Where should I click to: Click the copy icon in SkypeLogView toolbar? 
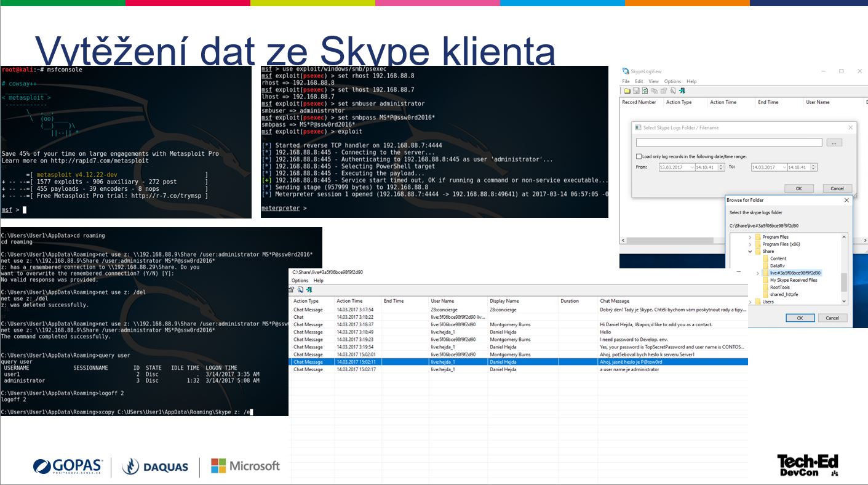655,90
